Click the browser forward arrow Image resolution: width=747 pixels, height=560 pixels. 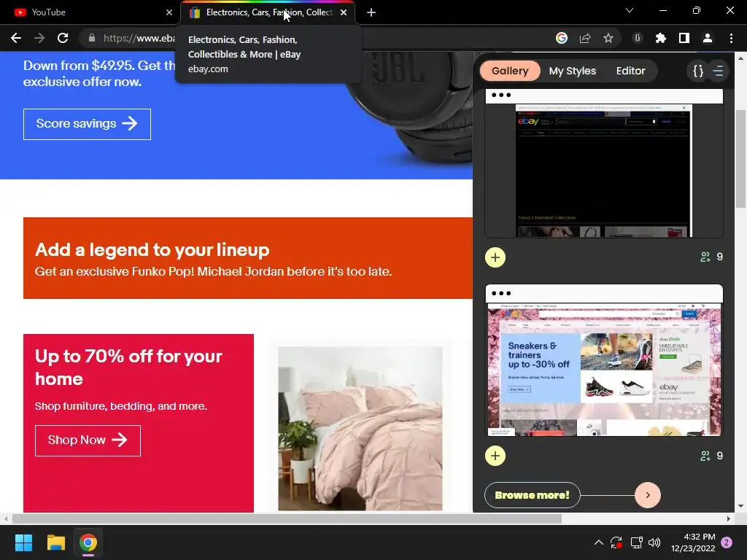(x=39, y=38)
